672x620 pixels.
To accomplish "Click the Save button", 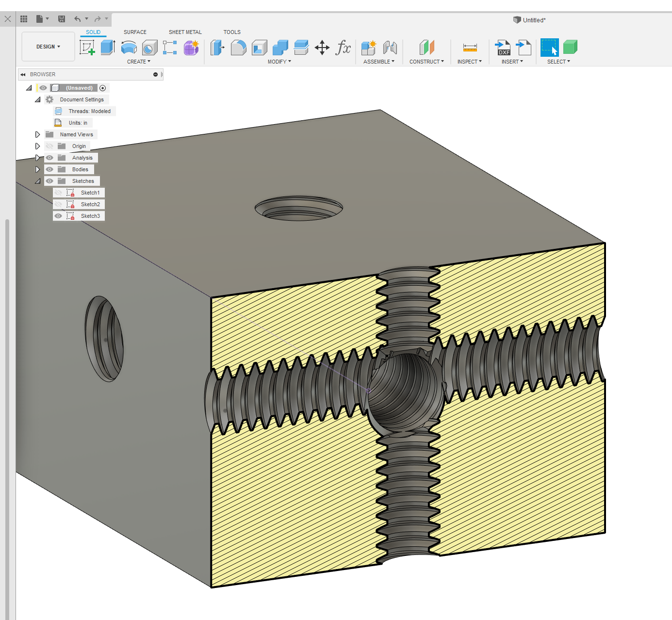I will (x=62, y=18).
